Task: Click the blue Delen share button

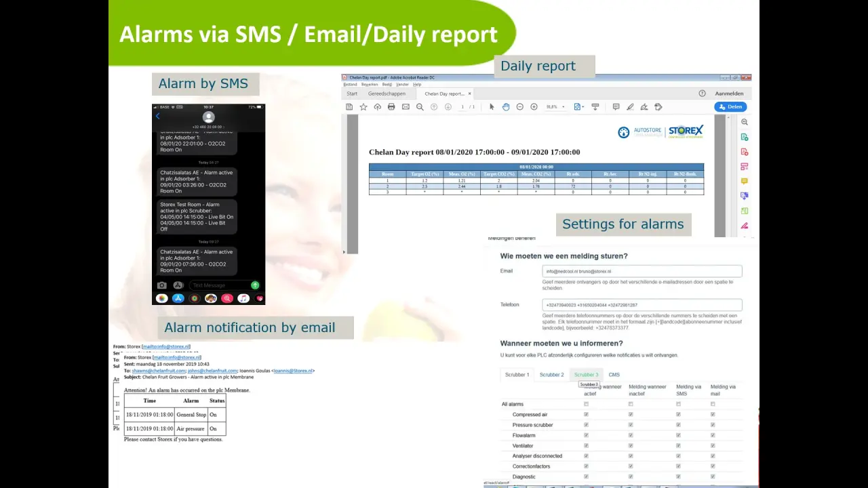Action: (730, 107)
